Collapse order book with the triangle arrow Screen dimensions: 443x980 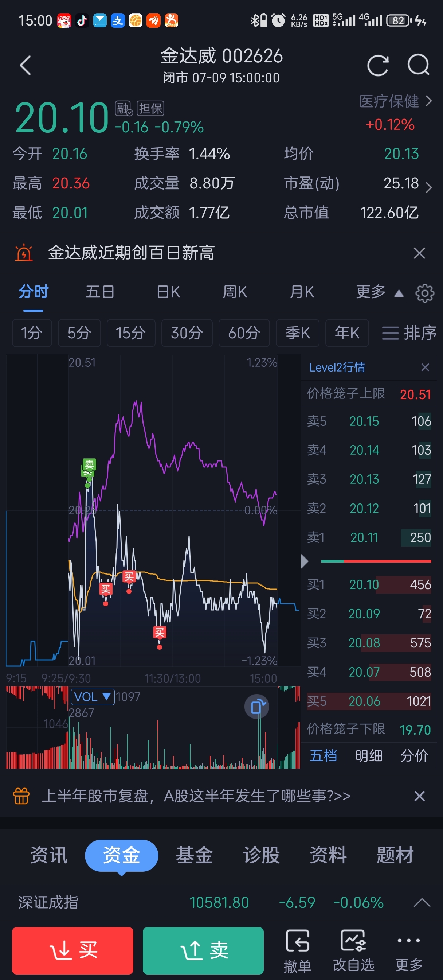click(304, 561)
